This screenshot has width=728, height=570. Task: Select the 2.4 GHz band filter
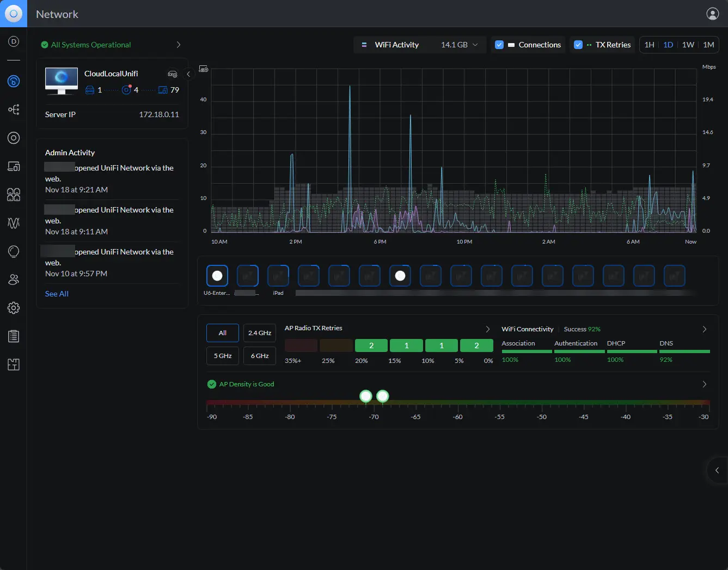pyautogui.click(x=259, y=333)
